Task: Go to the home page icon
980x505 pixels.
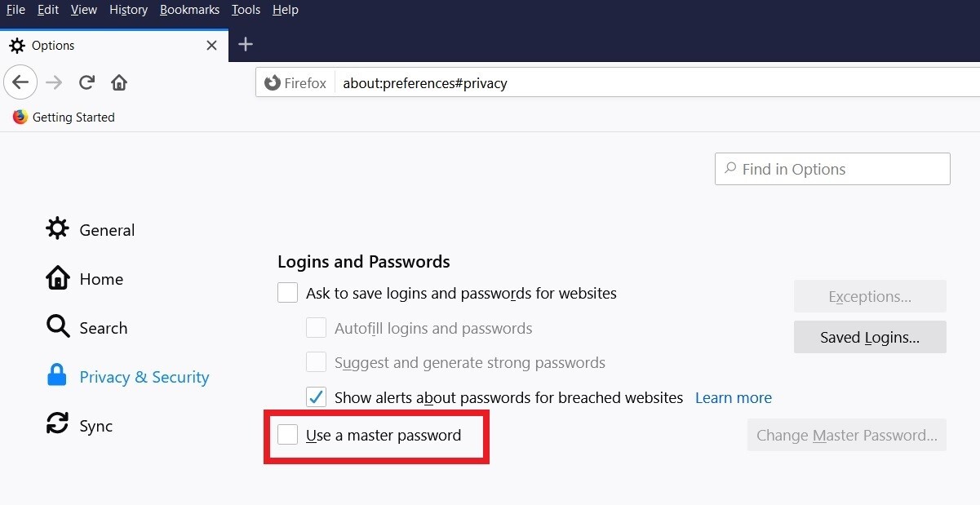Action: pos(119,82)
